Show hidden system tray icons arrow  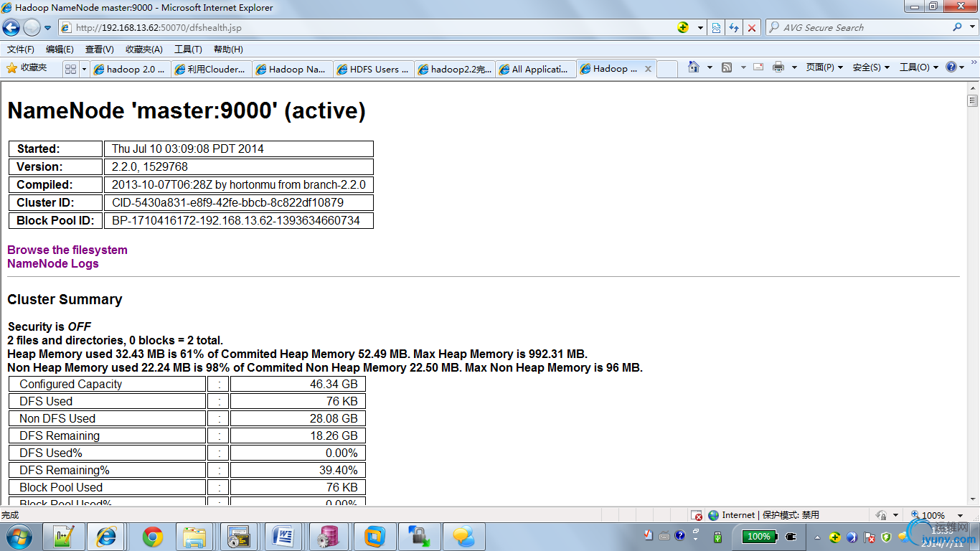tap(817, 537)
